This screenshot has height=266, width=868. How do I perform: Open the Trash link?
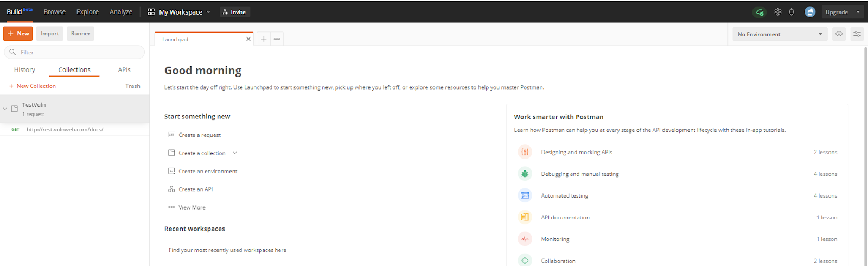tap(133, 86)
